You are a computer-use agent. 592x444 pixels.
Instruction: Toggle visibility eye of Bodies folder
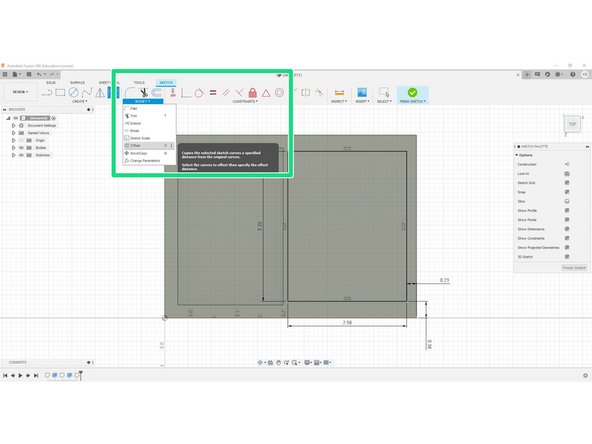(21, 148)
